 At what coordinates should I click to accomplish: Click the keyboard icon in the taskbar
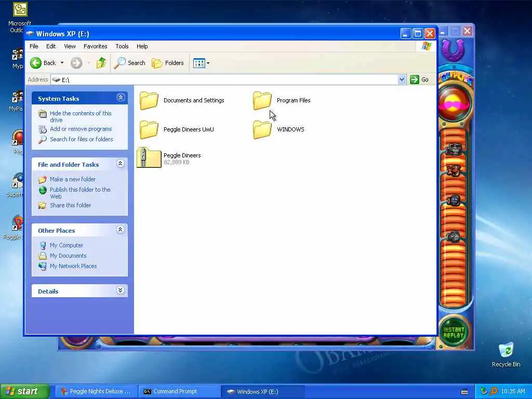[x=465, y=392]
